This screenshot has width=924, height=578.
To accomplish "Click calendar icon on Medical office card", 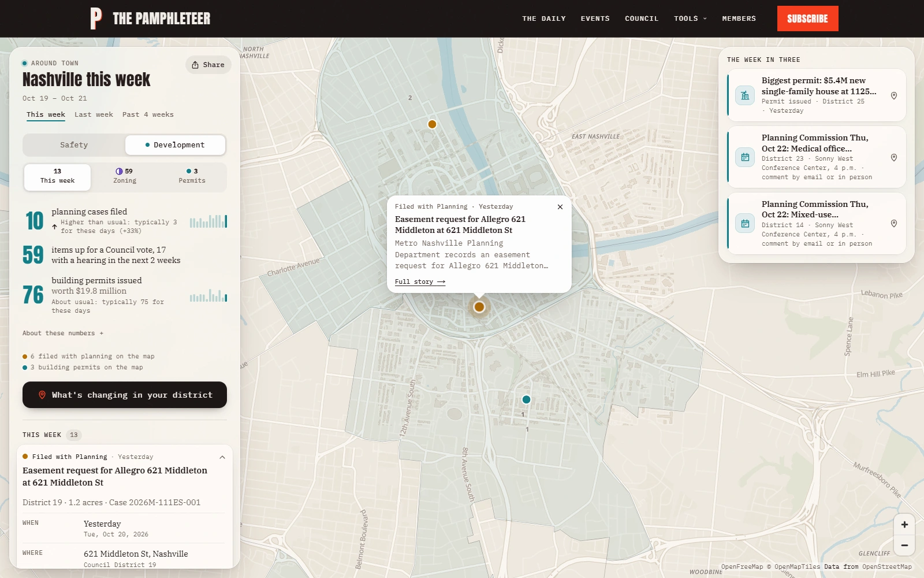I will pos(745,157).
